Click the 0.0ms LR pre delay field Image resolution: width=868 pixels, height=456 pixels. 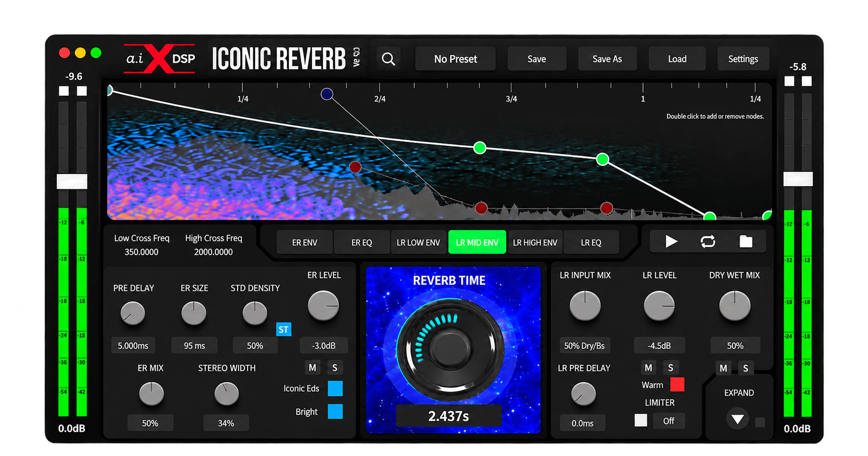582,423
